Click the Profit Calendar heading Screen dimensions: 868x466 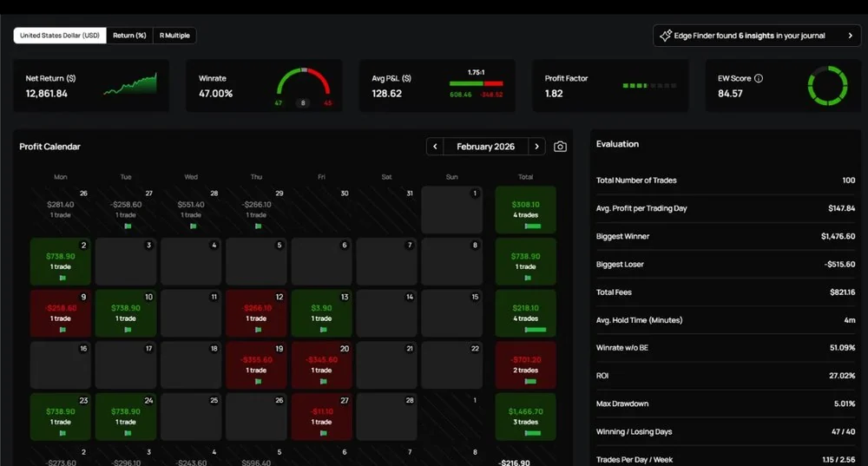click(49, 147)
